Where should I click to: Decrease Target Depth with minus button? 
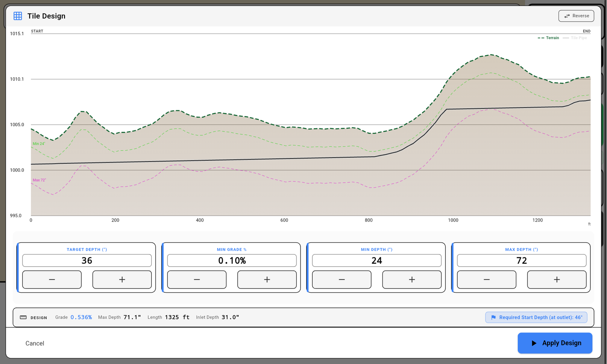[52, 279]
